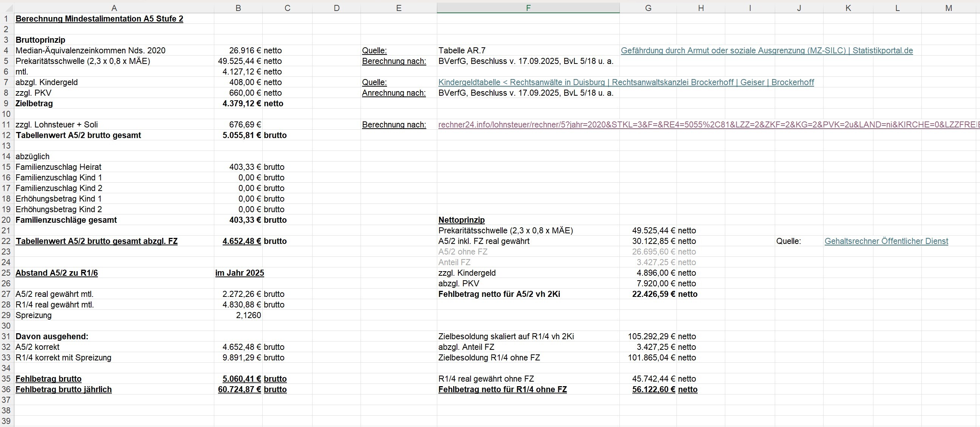Screen dimensions: 980x427
Task: Select row 36 header
Action: 6,389
